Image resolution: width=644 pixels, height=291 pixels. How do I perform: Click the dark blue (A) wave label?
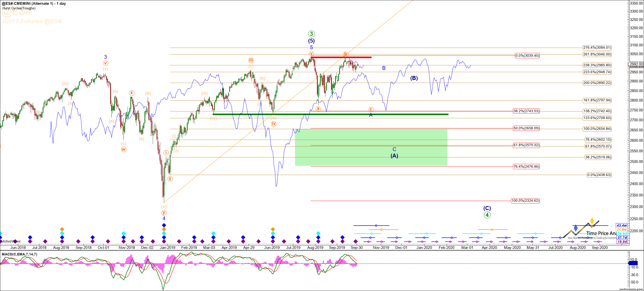click(x=394, y=156)
